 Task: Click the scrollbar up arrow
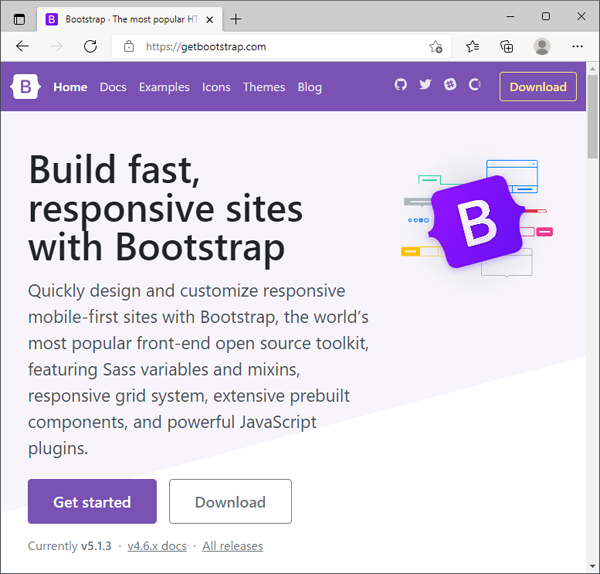coord(593,69)
